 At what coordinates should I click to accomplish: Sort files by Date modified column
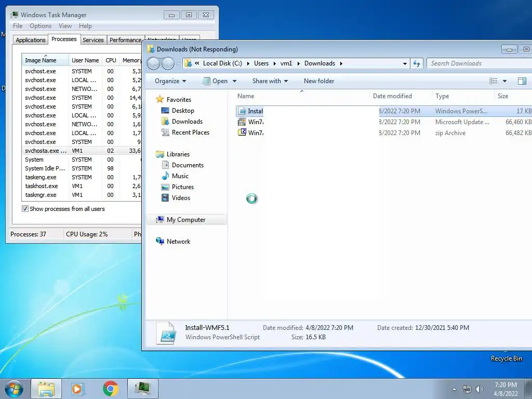tap(401, 96)
